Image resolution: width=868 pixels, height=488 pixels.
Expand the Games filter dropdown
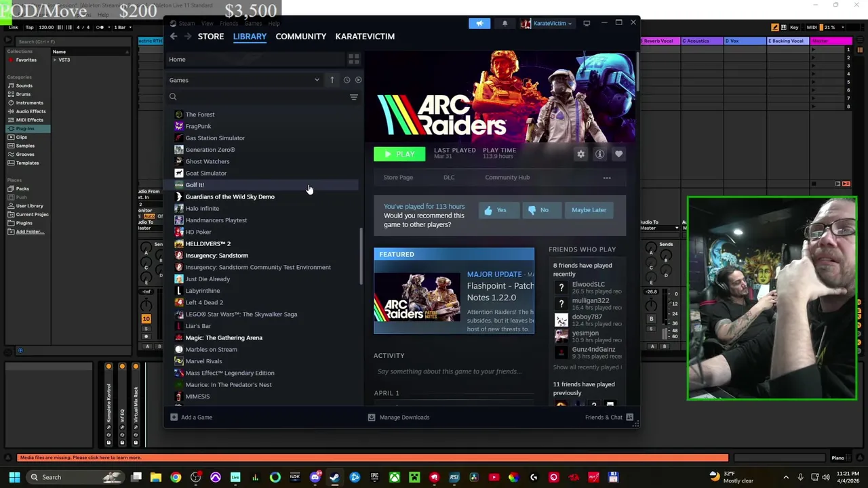(317, 80)
